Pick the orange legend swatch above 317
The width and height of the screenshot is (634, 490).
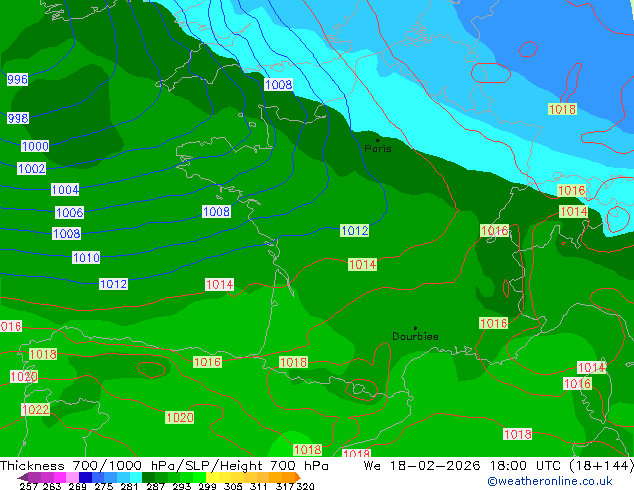(x=288, y=477)
